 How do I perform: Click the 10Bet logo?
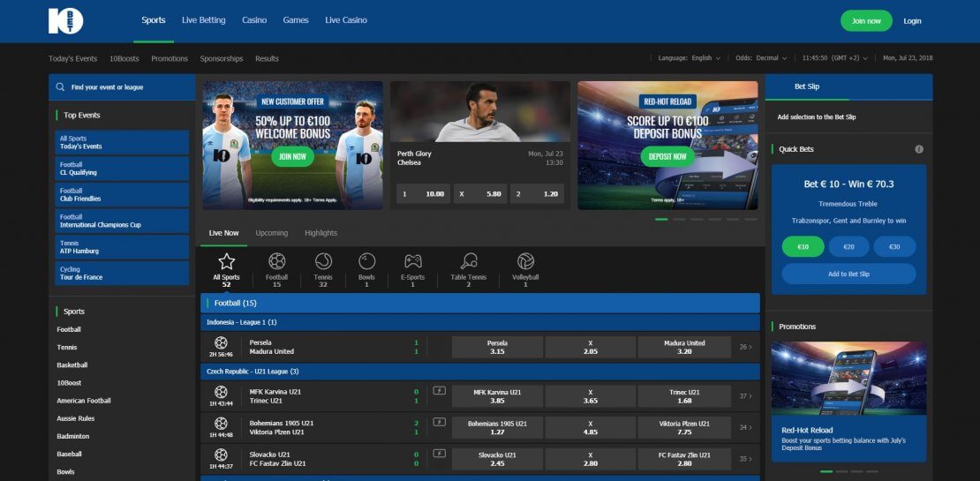[65, 21]
